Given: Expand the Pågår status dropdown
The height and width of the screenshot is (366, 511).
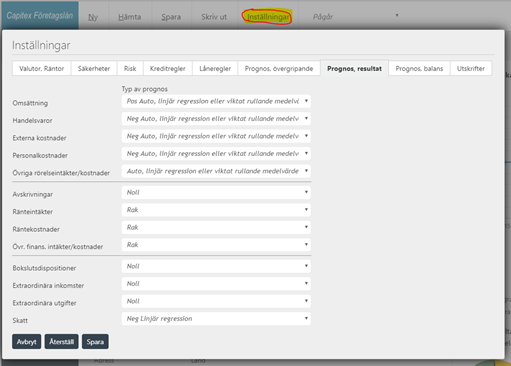Looking at the screenshot, I should [x=355, y=16].
